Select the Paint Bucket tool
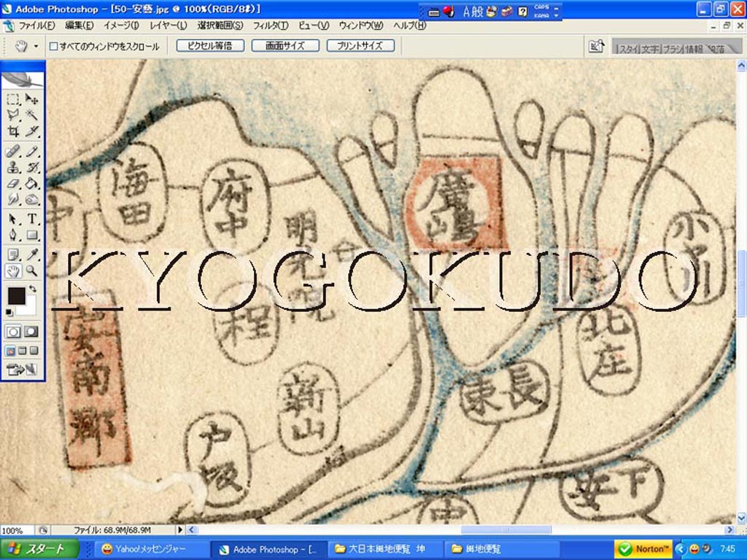Viewport: 747px width, 560px height. pos(31,183)
